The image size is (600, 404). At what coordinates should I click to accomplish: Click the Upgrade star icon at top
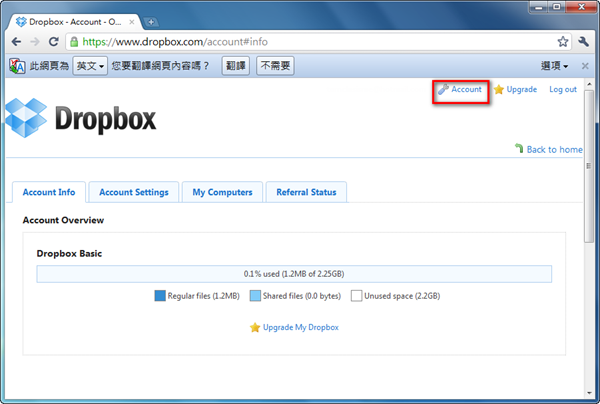point(499,90)
